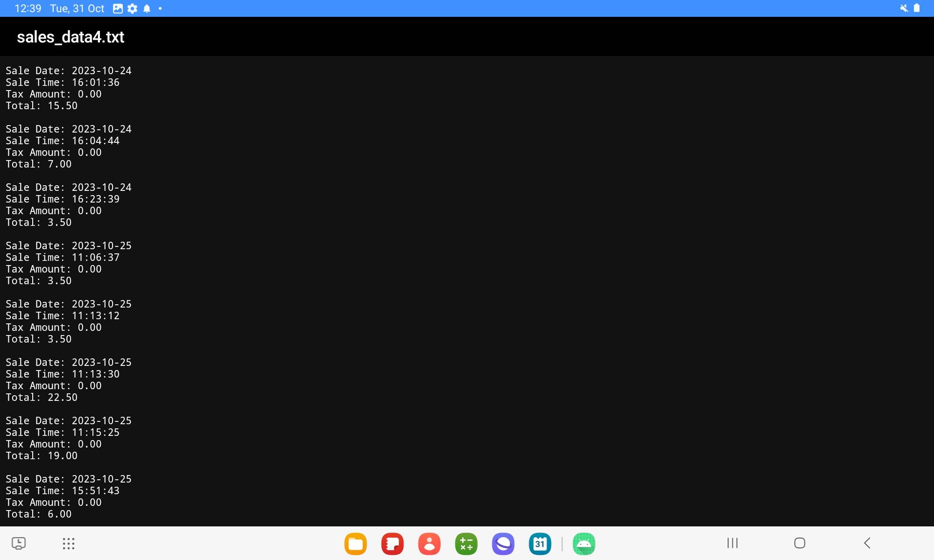Tap the image notification icon
The width and height of the screenshot is (934, 560).
[x=118, y=8]
